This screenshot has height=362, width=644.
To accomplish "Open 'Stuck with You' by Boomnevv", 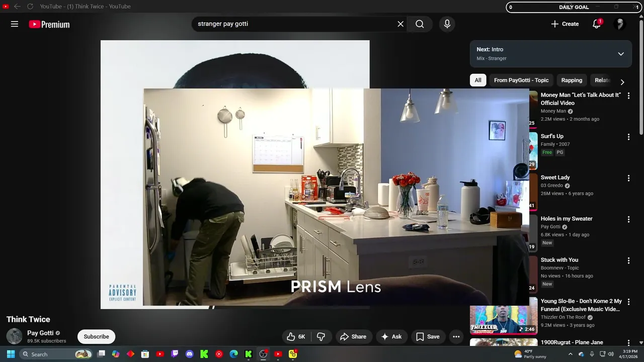I will [559, 260].
